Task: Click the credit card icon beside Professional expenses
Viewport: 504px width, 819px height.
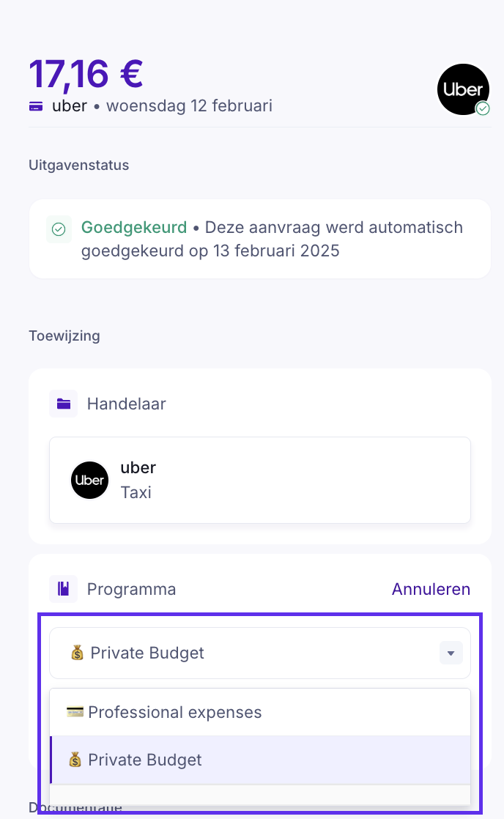Action: click(75, 712)
